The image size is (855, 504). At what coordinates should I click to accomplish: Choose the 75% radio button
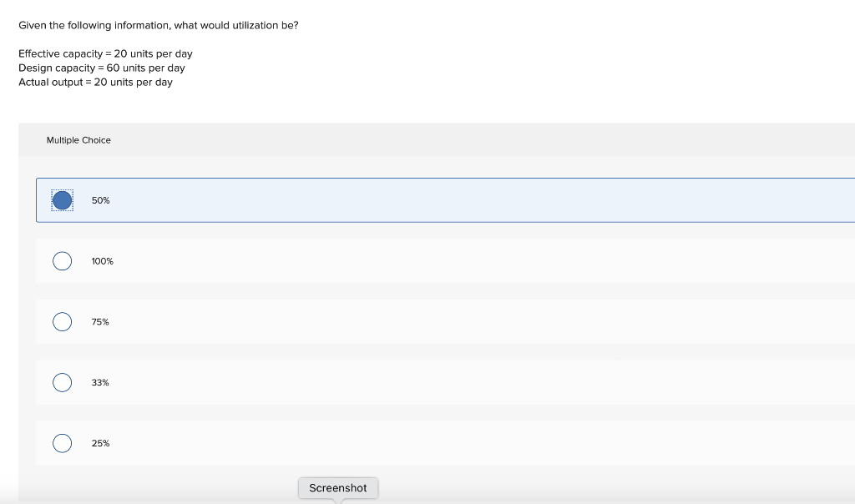[x=62, y=322]
